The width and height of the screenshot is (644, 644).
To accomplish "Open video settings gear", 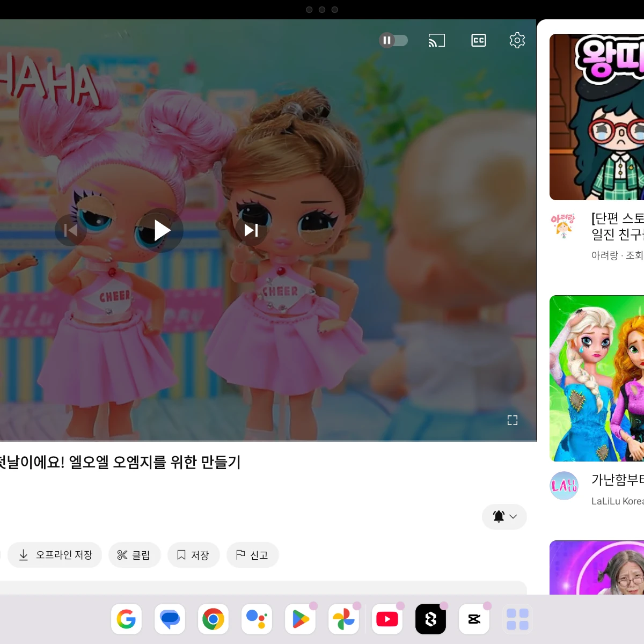I will point(517,40).
